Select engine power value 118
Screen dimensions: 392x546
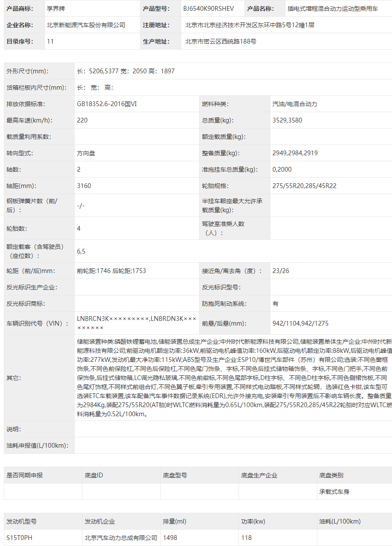tap(247, 538)
